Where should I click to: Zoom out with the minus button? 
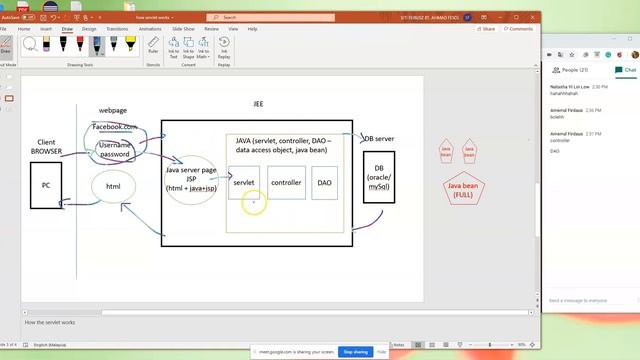[x=470, y=345]
